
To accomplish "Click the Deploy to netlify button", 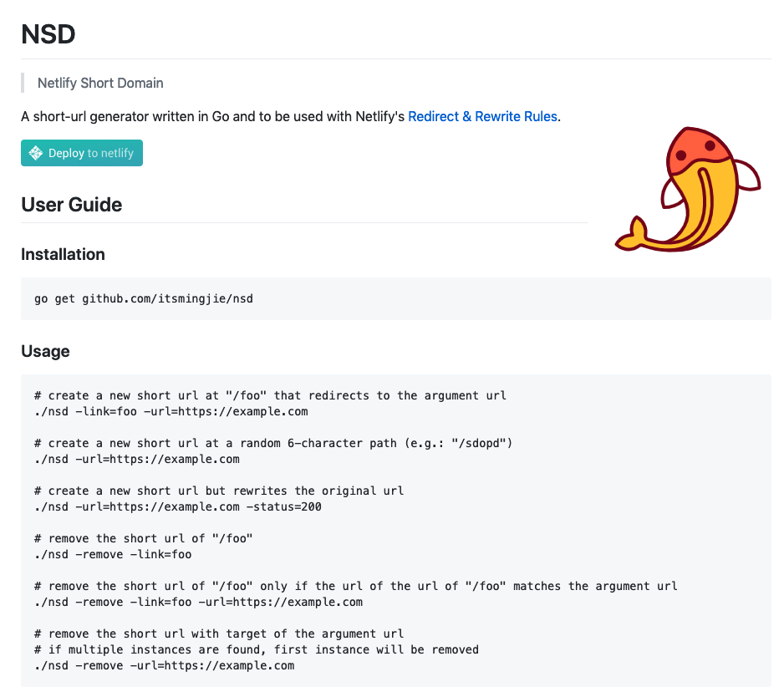I will point(81,153).
